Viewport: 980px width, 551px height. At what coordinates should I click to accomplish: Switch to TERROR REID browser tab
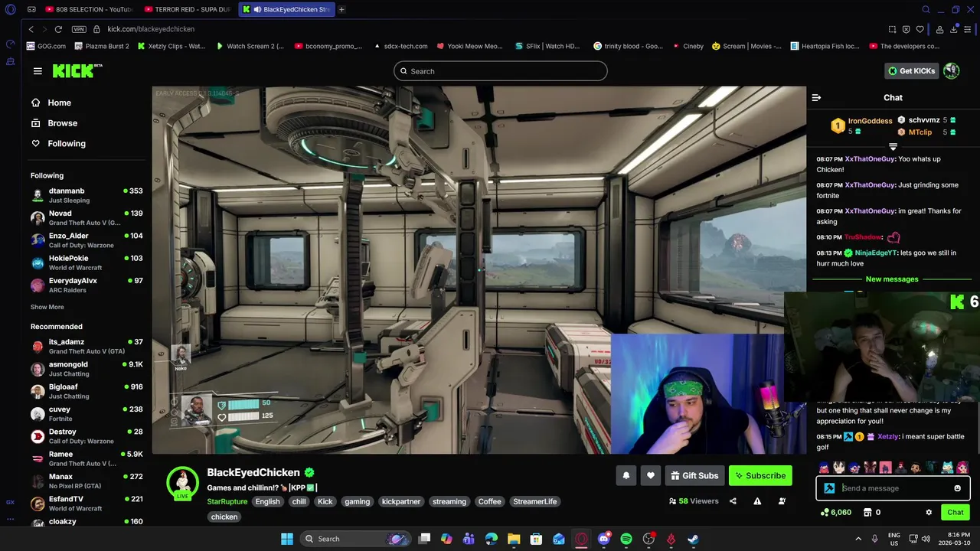coord(188,9)
